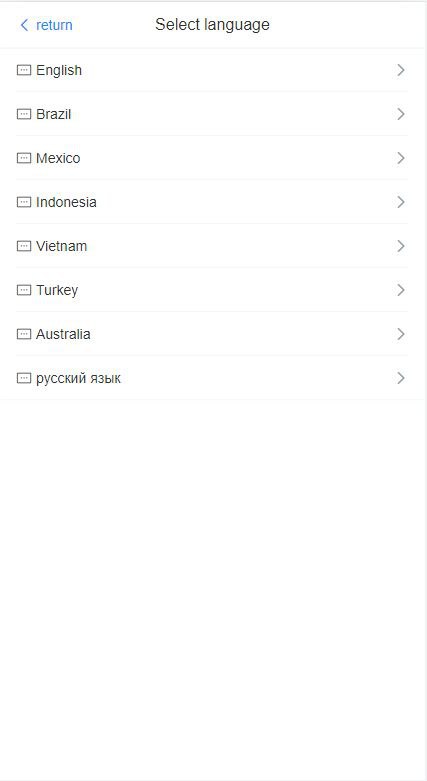427x781 pixels.
Task: Click the message icon next to Australia
Action: pyautogui.click(x=23, y=334)
